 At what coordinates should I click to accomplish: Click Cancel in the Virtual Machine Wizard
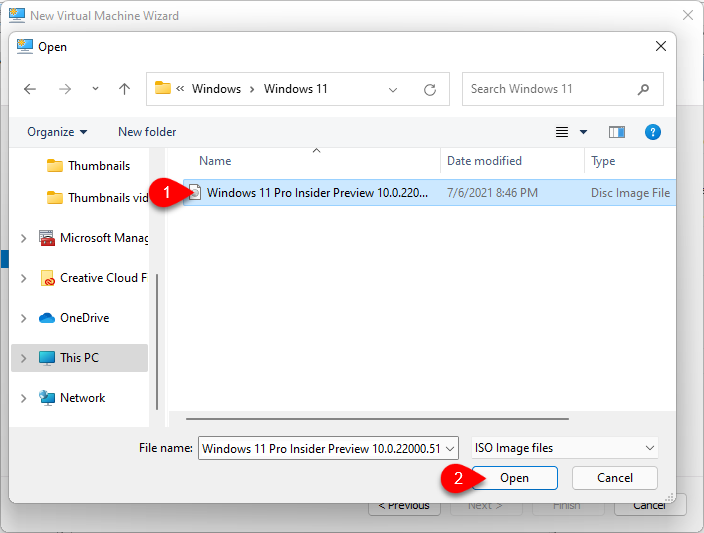650,507
